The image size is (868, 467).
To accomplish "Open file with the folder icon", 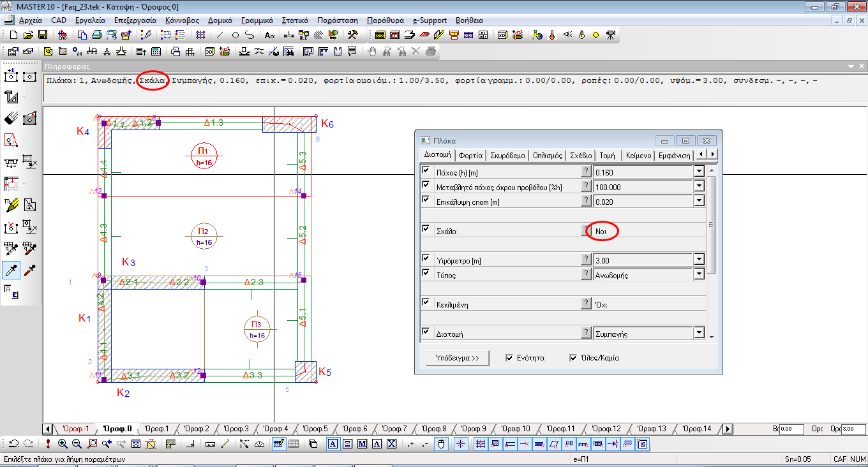I will (x=28, y=35).
